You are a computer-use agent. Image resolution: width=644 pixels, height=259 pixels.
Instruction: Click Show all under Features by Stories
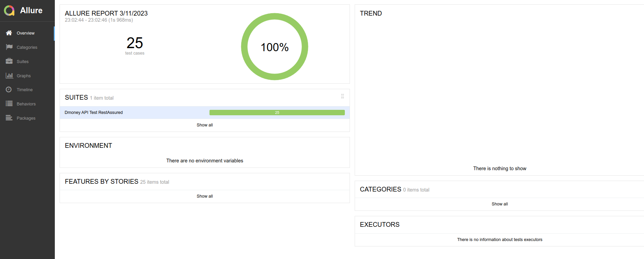pos(205,196)
